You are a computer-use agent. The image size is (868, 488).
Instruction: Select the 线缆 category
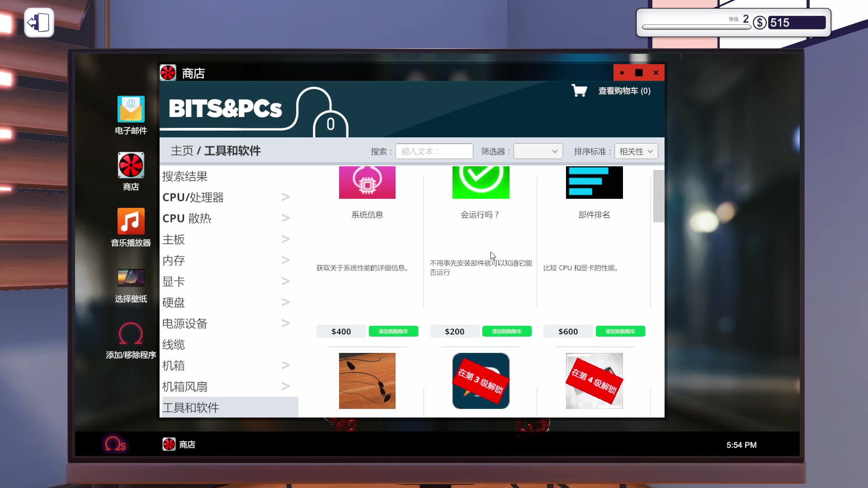point(174,344)
